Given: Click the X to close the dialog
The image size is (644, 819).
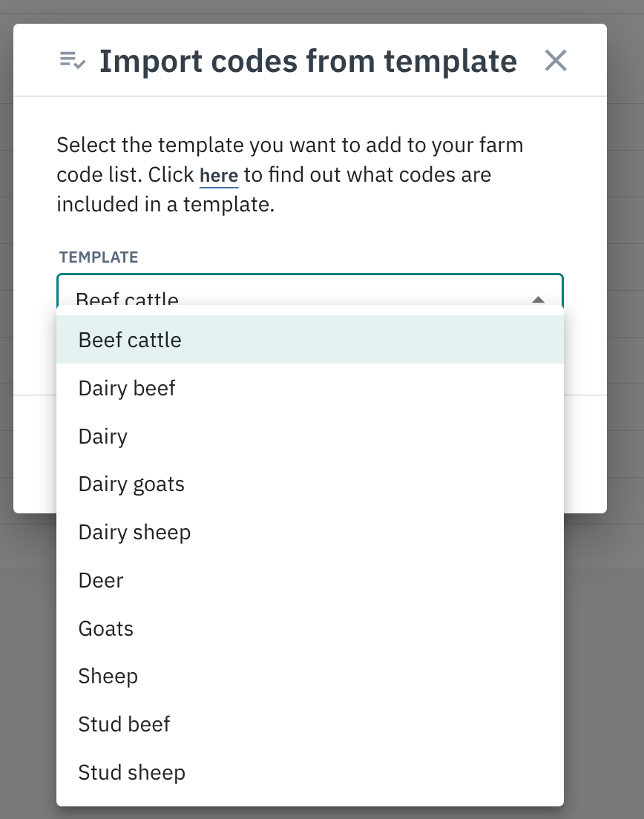Looking at the screenshot, I should tap(556, 60).
